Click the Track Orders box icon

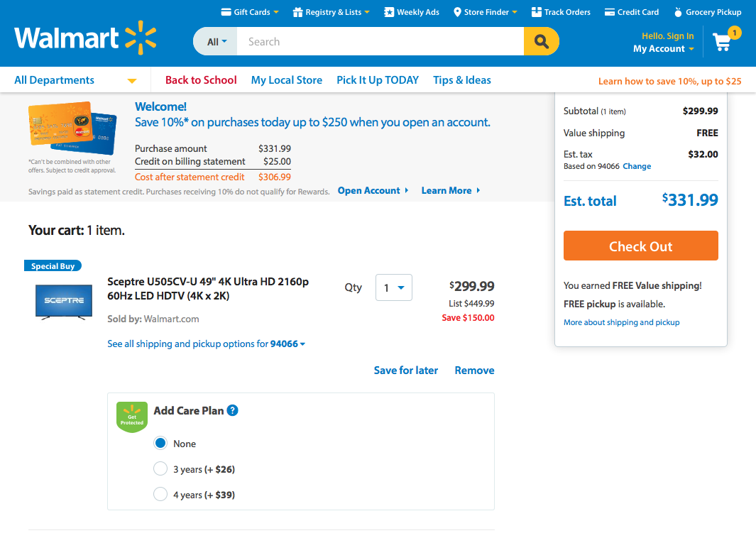pyautogui.click(x=536, y=12)
